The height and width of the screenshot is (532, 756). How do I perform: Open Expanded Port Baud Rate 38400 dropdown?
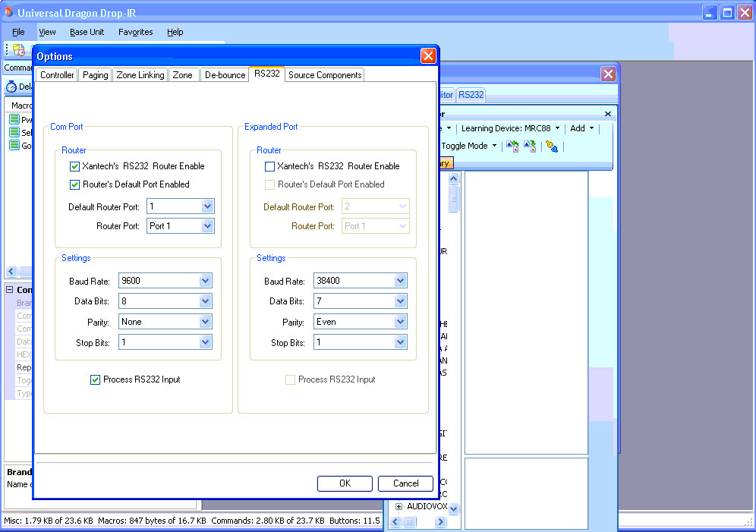400,281
